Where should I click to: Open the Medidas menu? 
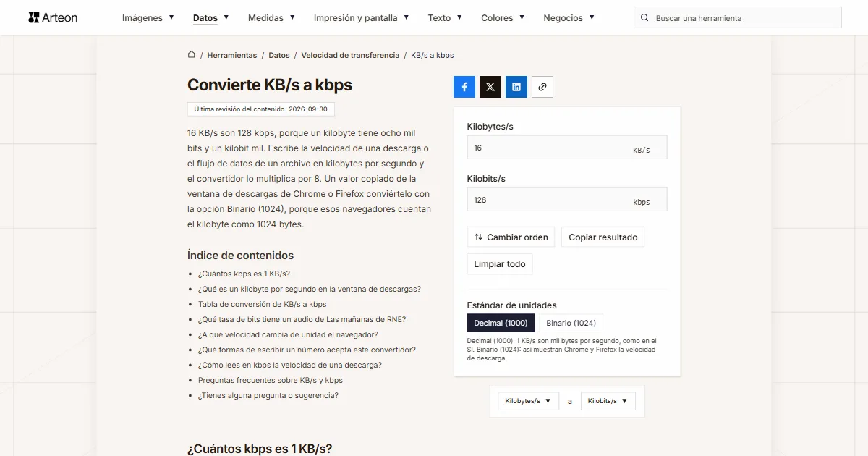pyautogui.click(x=271, y=18)
